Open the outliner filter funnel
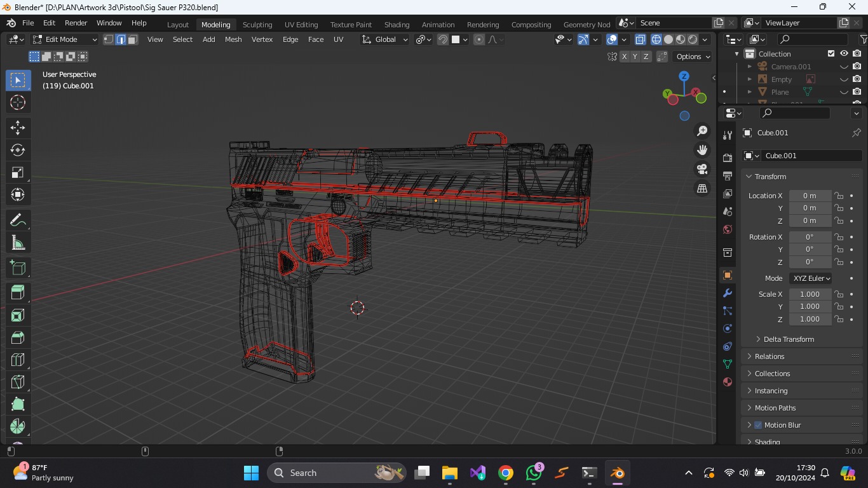The height and width of the screenshot is (488, 868). pyautogui.click(x=864, y=39)
